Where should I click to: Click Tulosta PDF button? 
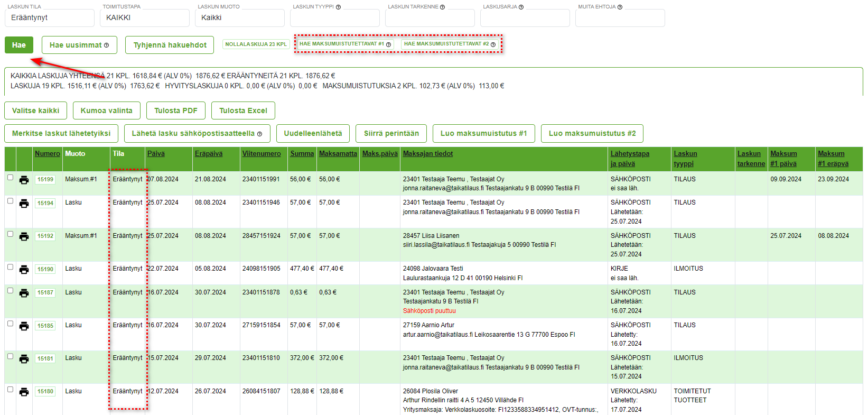coord(176,110)
